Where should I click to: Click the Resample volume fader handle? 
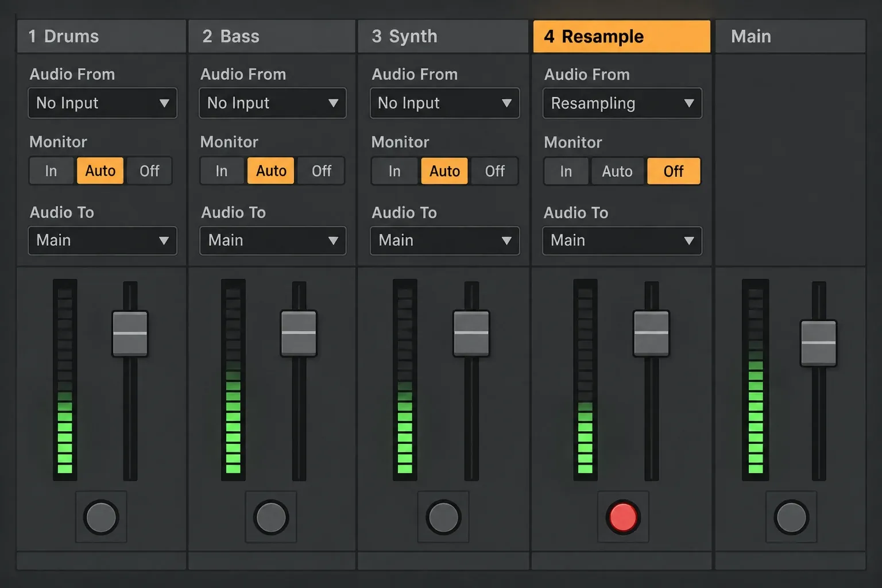tap(651, 334)
